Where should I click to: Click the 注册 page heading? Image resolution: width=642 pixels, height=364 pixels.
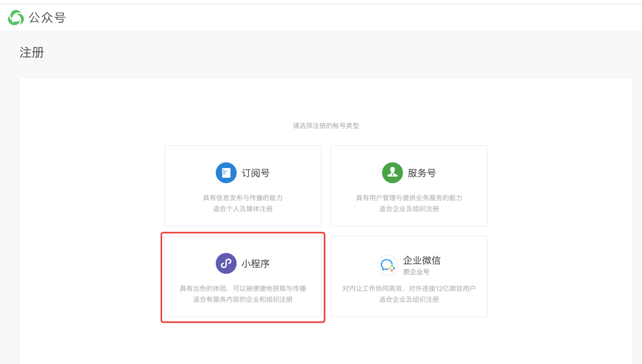click(32, 52)
